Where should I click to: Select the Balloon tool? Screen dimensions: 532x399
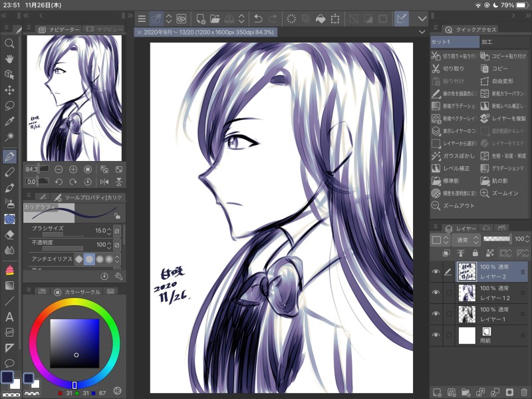point(9,363)
